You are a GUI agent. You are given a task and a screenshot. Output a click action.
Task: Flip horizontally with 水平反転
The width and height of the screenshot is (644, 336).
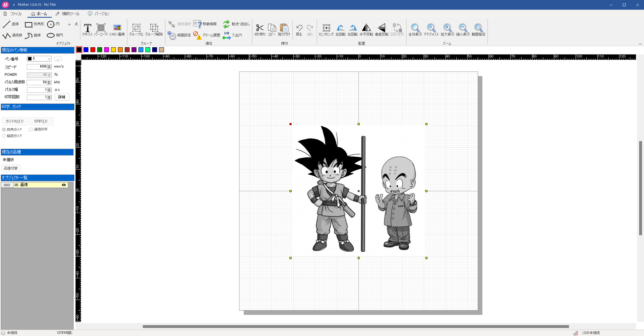point(366,30)
